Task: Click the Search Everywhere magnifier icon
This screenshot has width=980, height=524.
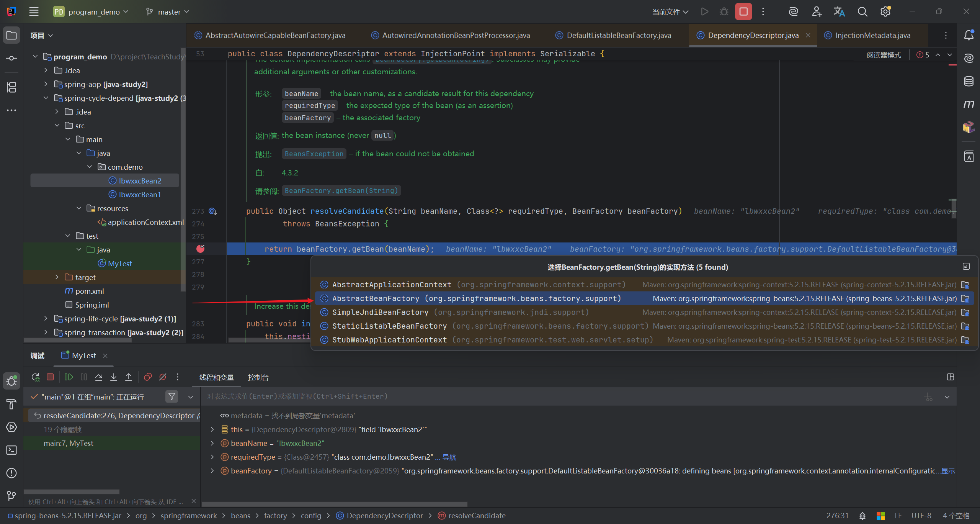Action: tap(862, 12)
